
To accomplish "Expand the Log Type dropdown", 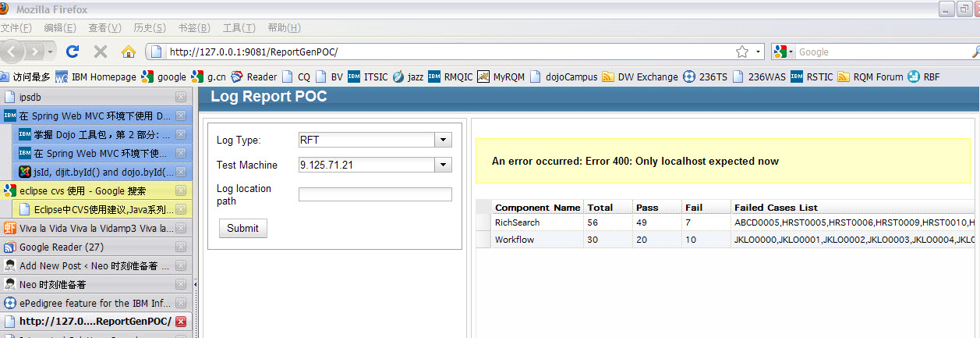I will (443, 140).
